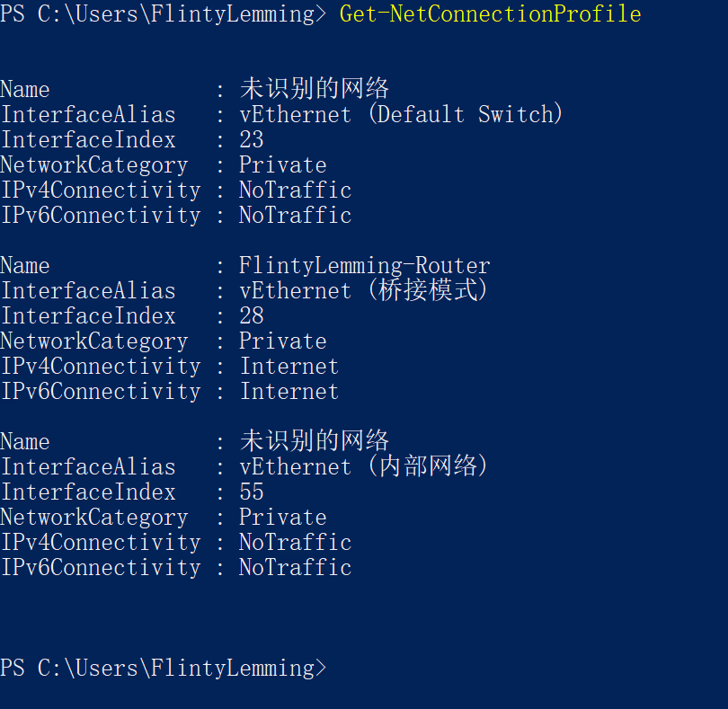Click Private category value for interface 55
Screen dimensions: 728x709
282,518
